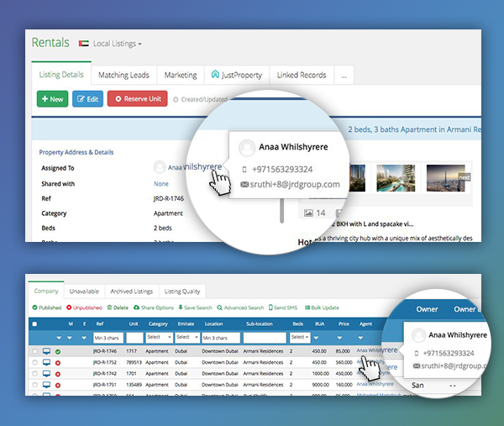Switch to Linked Records tab
504x426 pixels.
302,76
